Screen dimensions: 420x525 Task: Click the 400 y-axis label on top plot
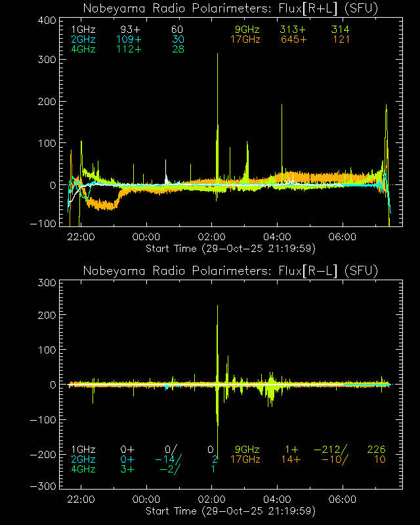[x=47, y=20]
